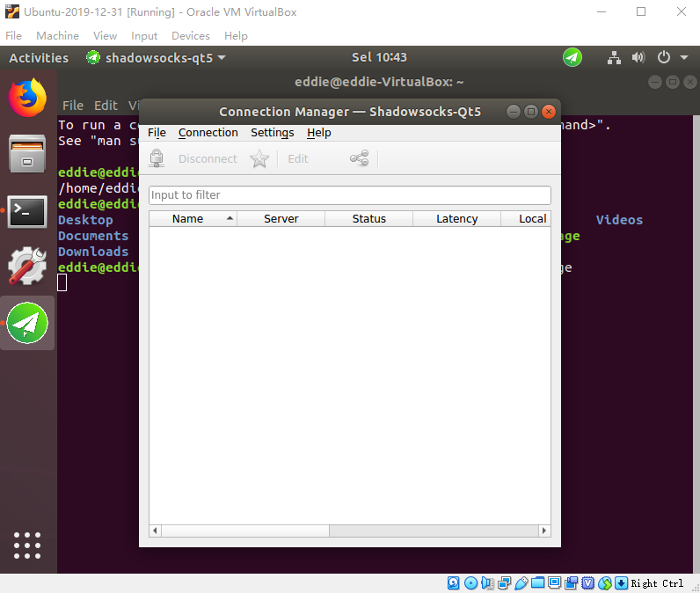This screenshot has width=700, height=593.
Task: Click the power icon in top bar
Action: 664,57
